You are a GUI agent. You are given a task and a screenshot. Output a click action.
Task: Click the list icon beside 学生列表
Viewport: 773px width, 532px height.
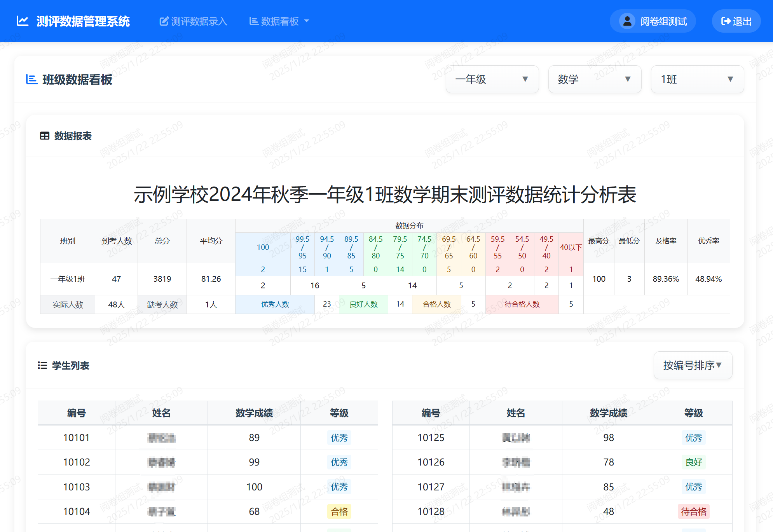[42, 365]
